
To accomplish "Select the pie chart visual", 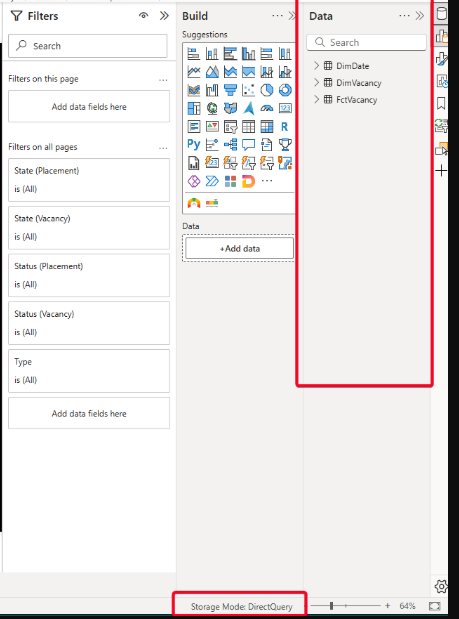I will click(x=267, y=90).
